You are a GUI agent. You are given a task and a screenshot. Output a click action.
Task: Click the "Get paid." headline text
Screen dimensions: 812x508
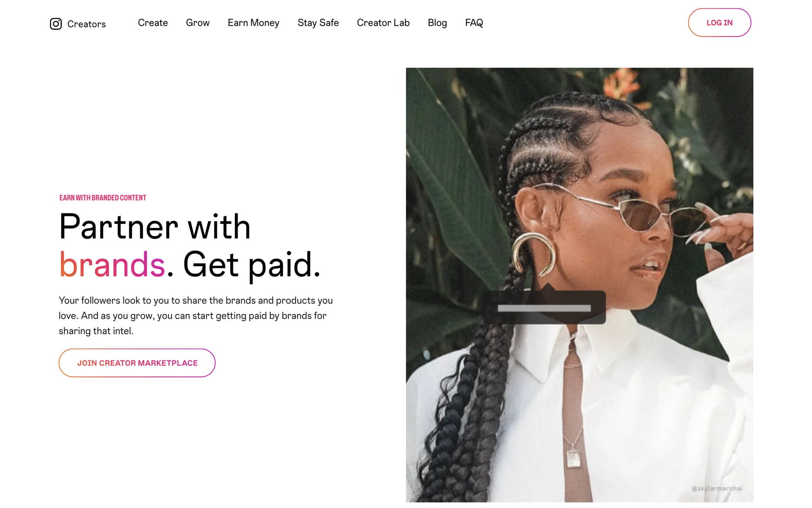click(x=252, y=265)
